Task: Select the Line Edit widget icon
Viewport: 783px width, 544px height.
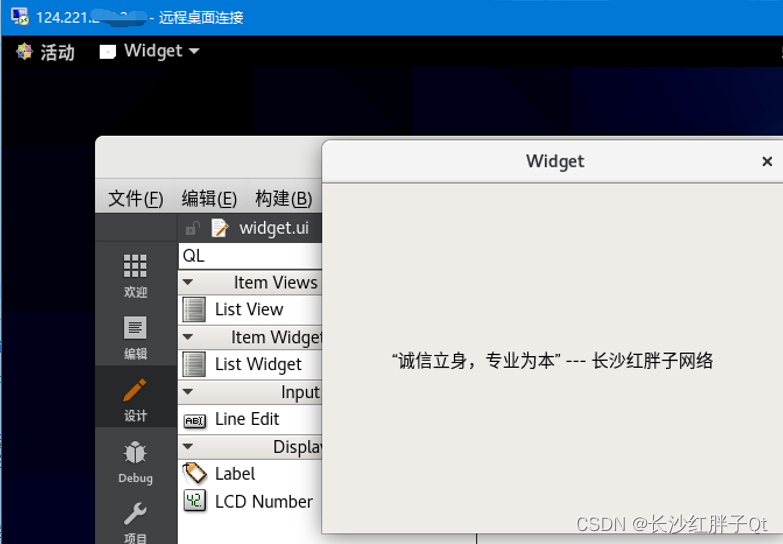Action: point(194,420)
